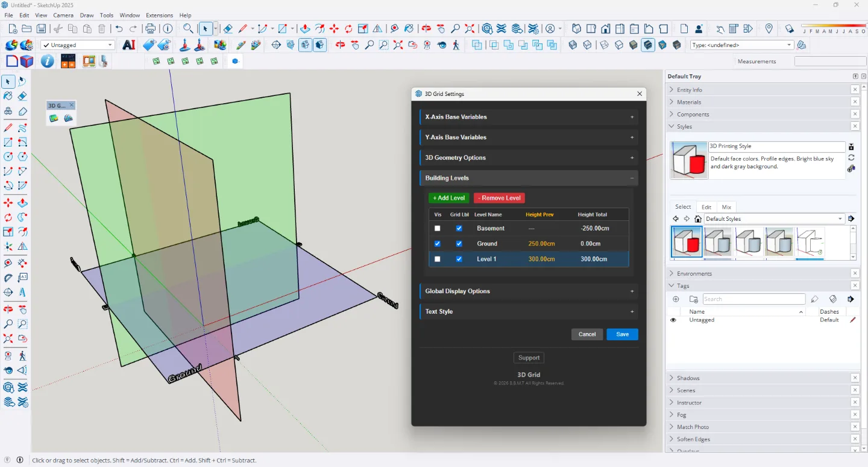Screen dimensions: 868x467
Task: Toggle Grid Lbl checkbox for Level 1
Action: pos(459,259)
